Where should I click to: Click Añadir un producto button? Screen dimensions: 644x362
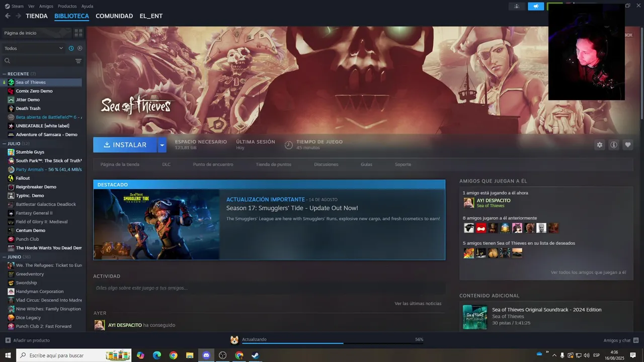point(28,340)
